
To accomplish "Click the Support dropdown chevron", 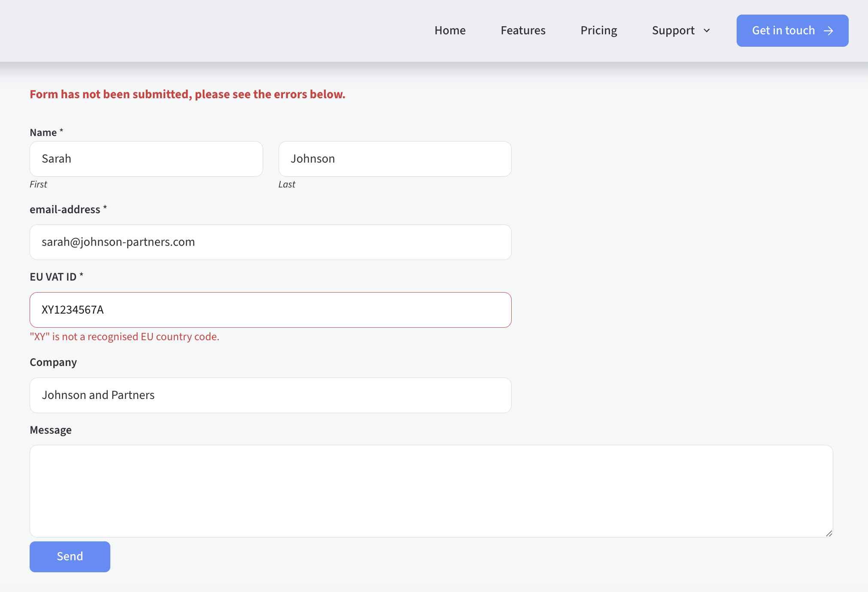I will (x=707, y=31).
